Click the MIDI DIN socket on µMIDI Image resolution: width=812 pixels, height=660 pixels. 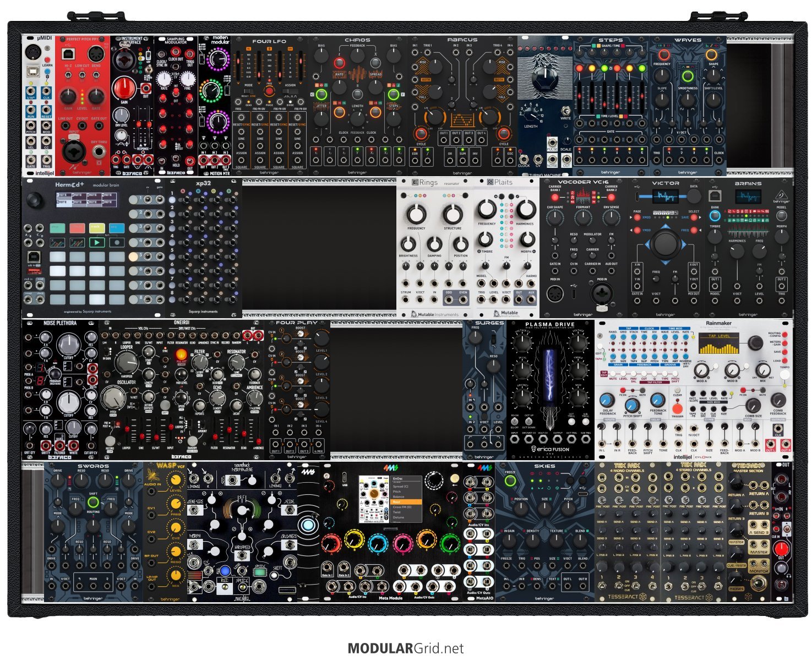(33, 52)
